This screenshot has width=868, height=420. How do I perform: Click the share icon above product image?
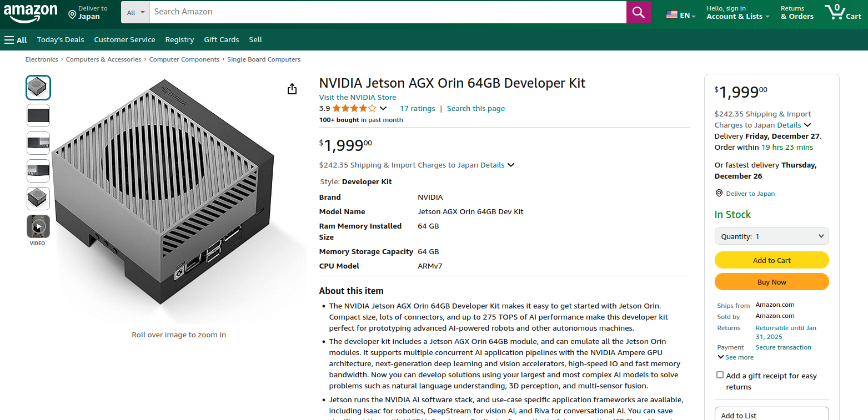coord(292,89)
